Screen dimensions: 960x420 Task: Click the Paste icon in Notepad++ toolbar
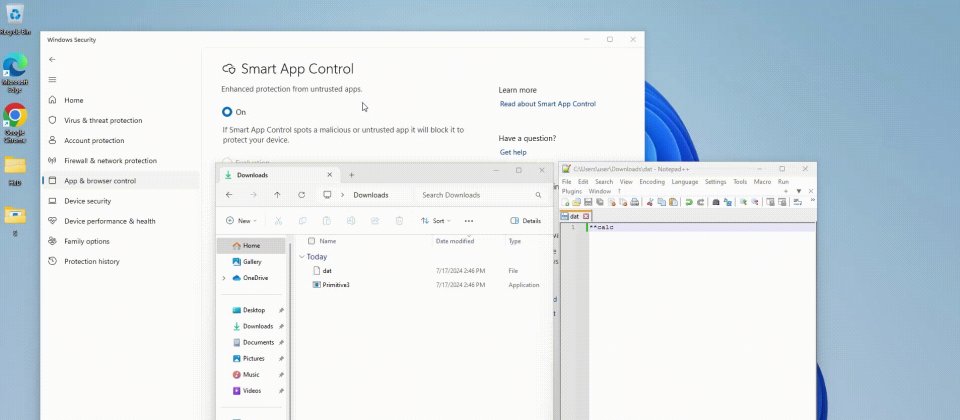point(673,202)
